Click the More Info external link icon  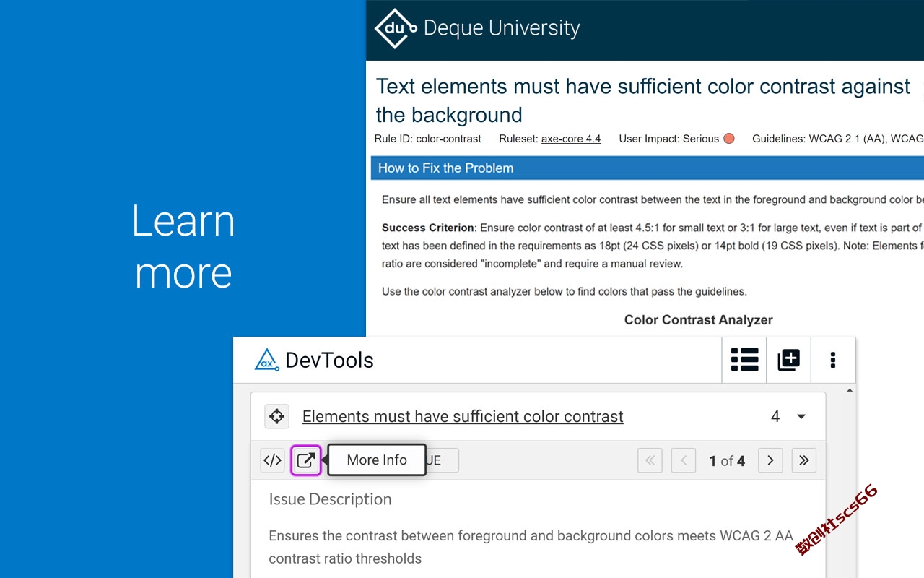pyautogui.click(x=306, y=460)
